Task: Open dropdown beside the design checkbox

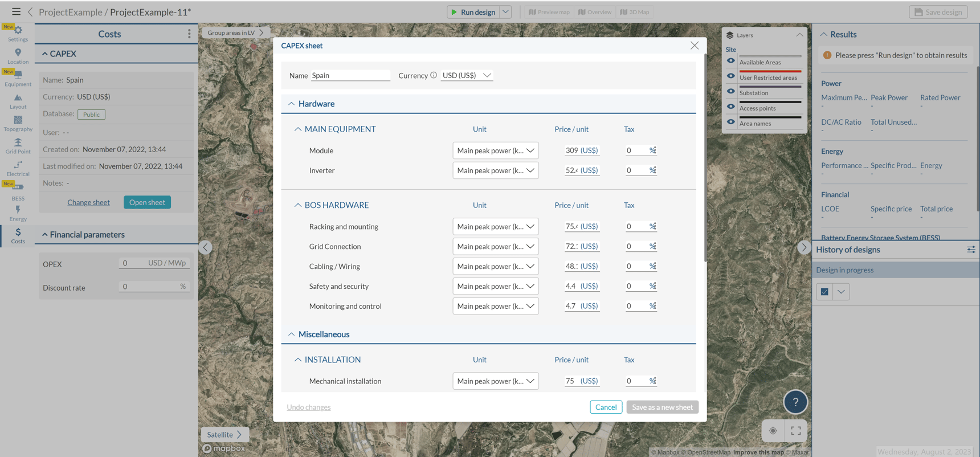Action: point(841,292)
